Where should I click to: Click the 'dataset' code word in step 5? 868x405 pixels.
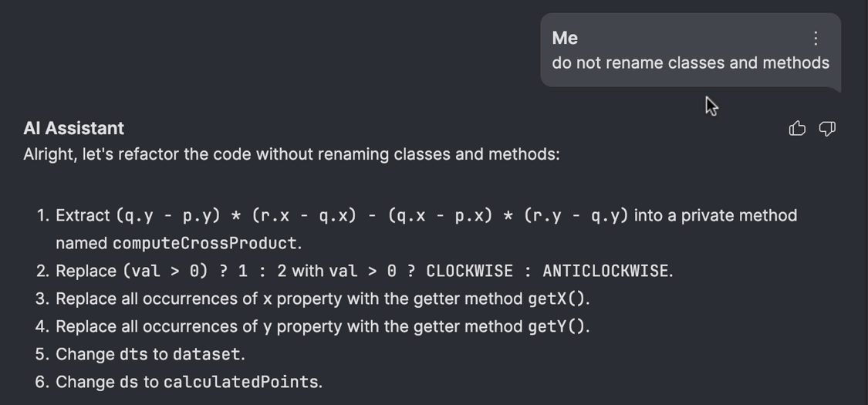click(x=207, y=355)
